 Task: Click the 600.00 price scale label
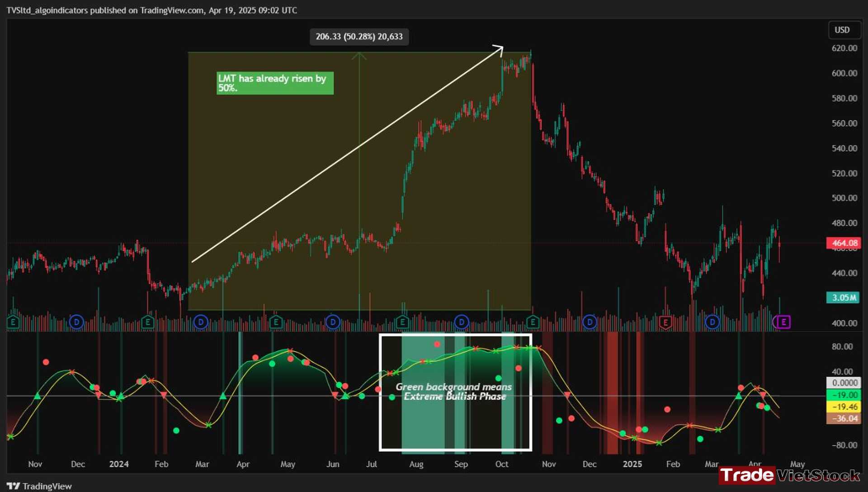coord(844,73)
